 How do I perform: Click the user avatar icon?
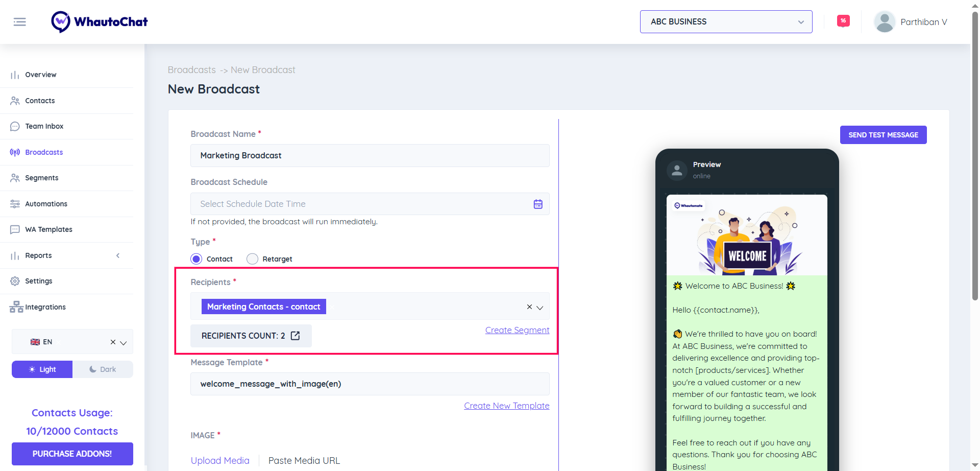click(x=885, y=22)
